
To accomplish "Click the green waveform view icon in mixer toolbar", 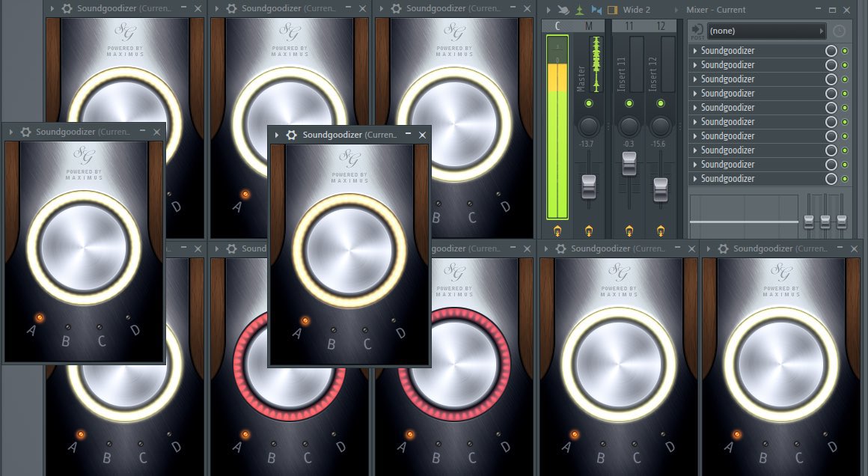I will (x=579, y=10).
